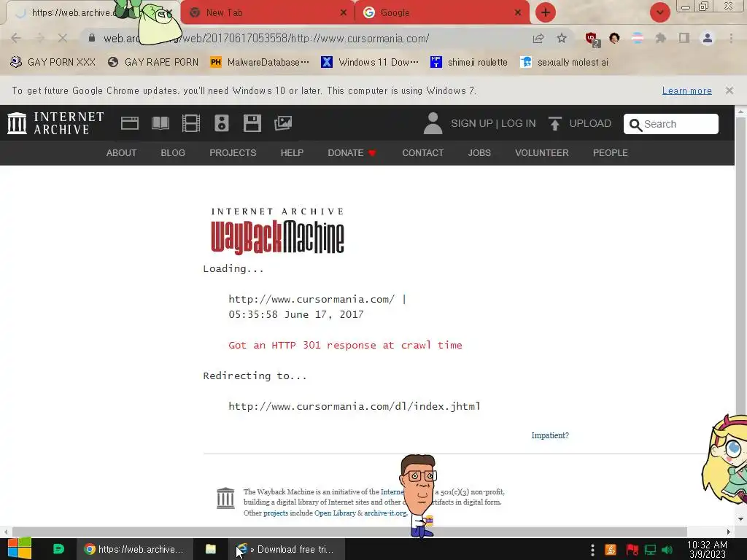The width and height of the screenshot is (747, 560).
Task: Click the address bar URL text
Action: click(x=267, y=39)
